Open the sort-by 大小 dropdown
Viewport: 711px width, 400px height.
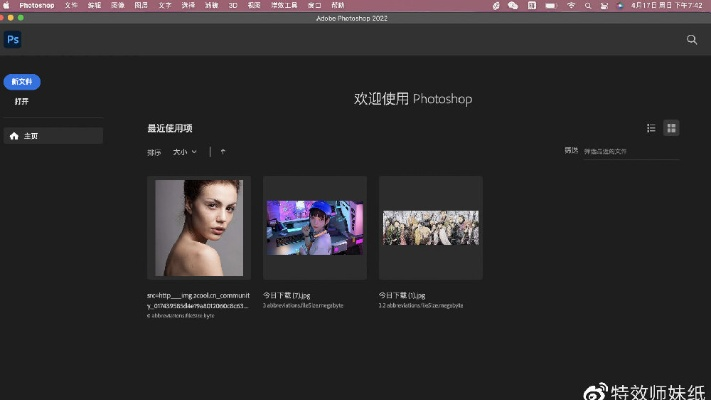(185, 152)
